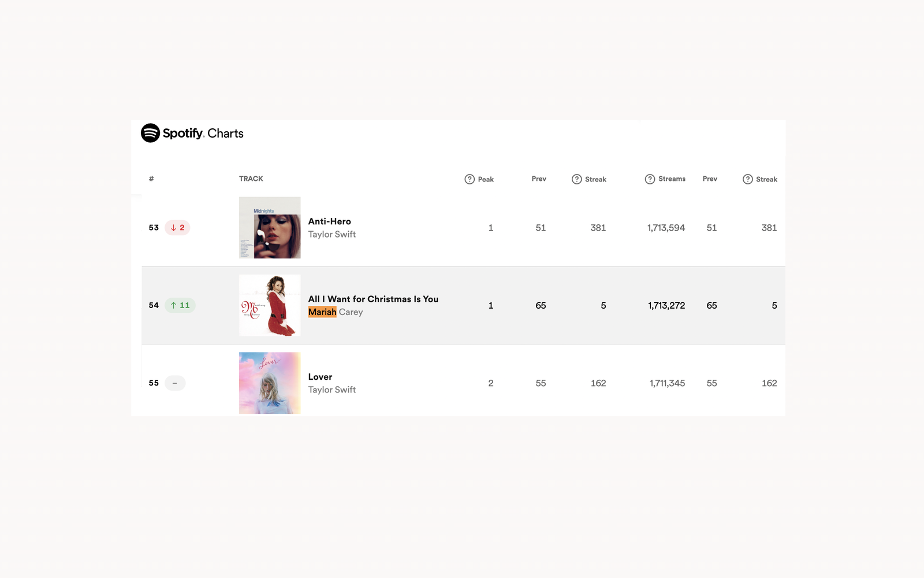Toggle the highlighted Mariah text
Screen dimensions: 924x578
(x=322, y=312)
